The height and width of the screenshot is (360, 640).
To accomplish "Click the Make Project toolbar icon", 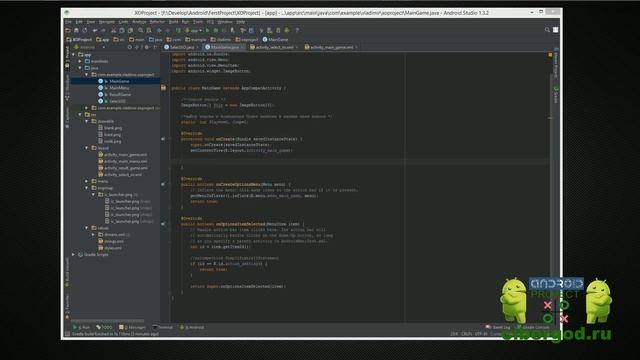I will [178, 30].
